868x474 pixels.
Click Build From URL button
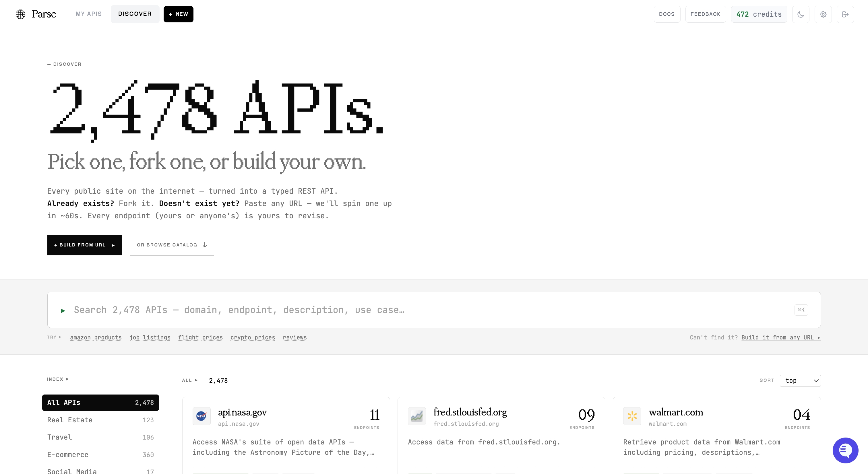pyautogui.click(x=85, y=245)
